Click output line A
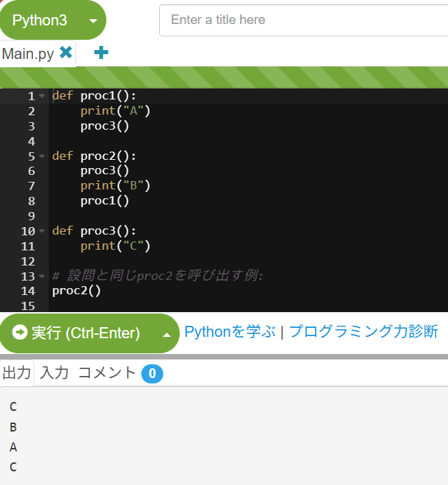This screenshot has height=485, width=448. tap(13, 447)
